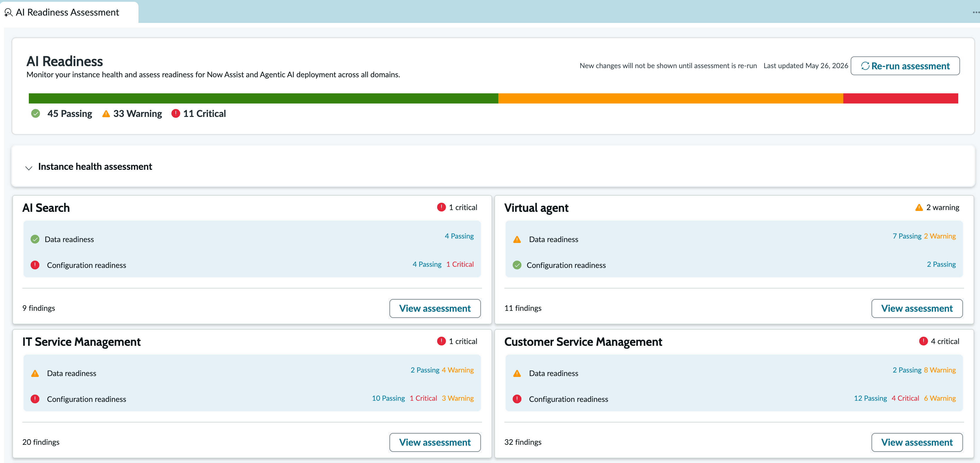Click the critical icon in AI Search header
980x463 pixels.
[441, 207]
